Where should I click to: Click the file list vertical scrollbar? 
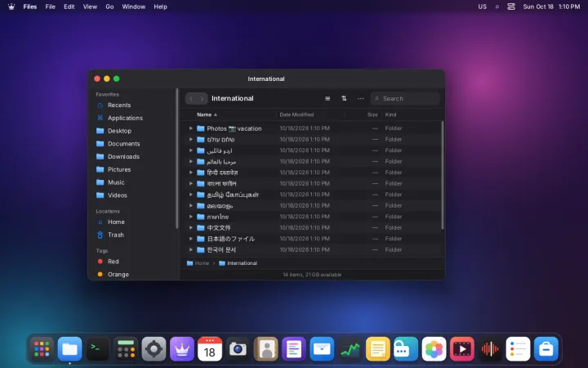pos(443,175)
